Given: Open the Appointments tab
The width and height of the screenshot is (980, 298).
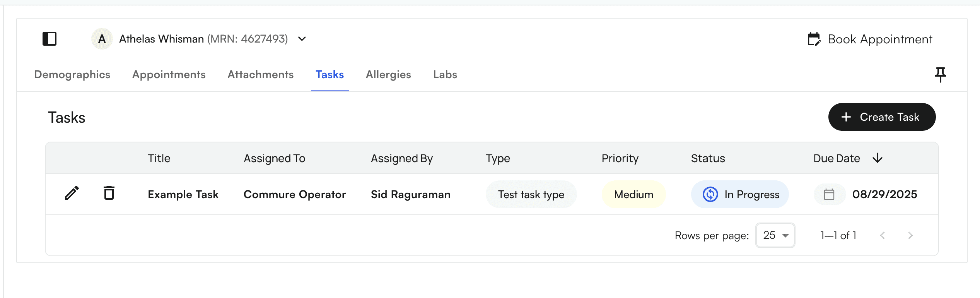Looking at the screenshot, I should tap(169, 74).
